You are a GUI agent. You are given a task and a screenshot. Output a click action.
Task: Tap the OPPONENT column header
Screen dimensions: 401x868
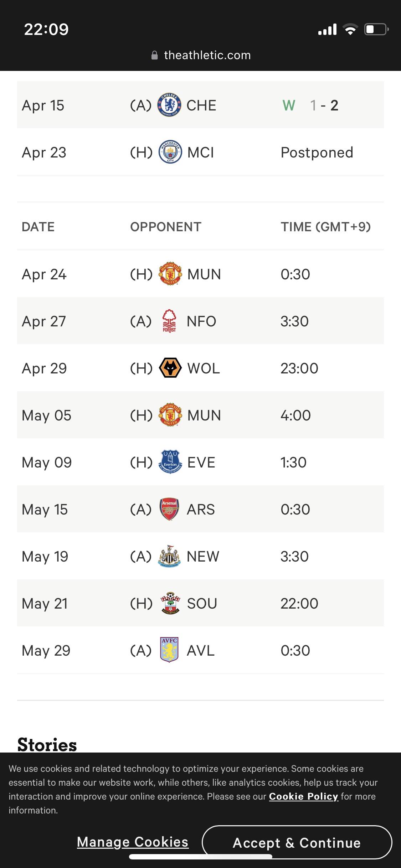[x=166, y=227]
